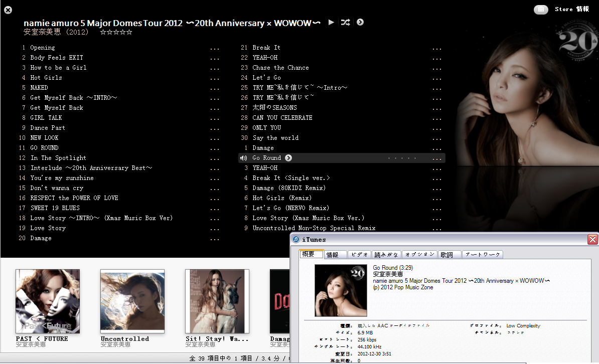
Task: Select track You're my sunshine
Action: (62, 178)
